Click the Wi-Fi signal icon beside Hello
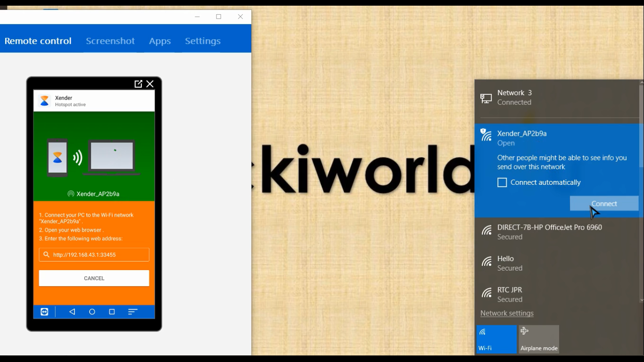Image resolution: width=644 pixels, height=362 pixels. [487, 262]
